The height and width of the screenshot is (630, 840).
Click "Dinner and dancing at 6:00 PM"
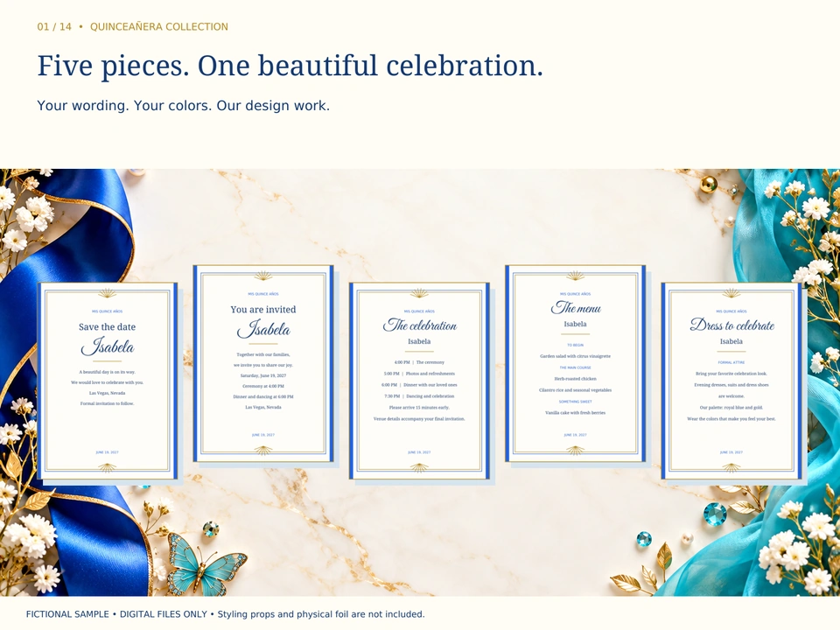(x=263, y=396)
